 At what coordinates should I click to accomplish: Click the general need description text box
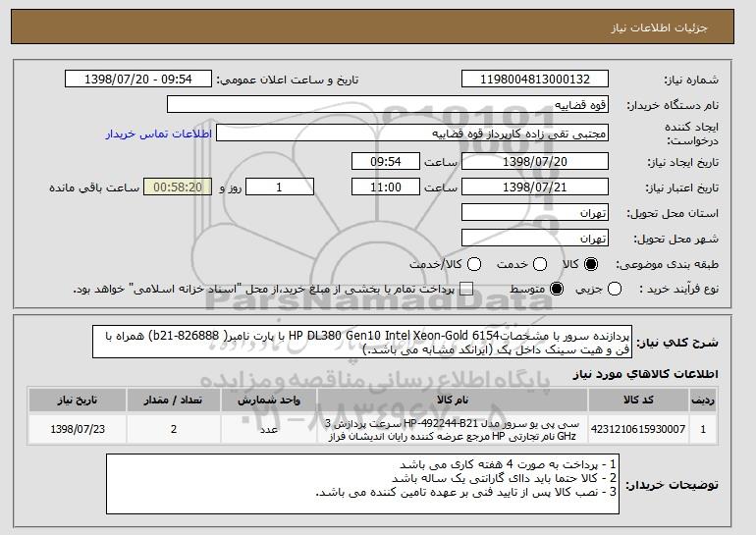pos(362,342)
